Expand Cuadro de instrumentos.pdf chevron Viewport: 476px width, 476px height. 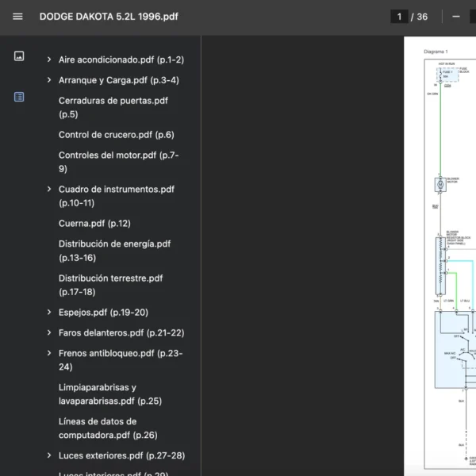(x=49, y=190)
